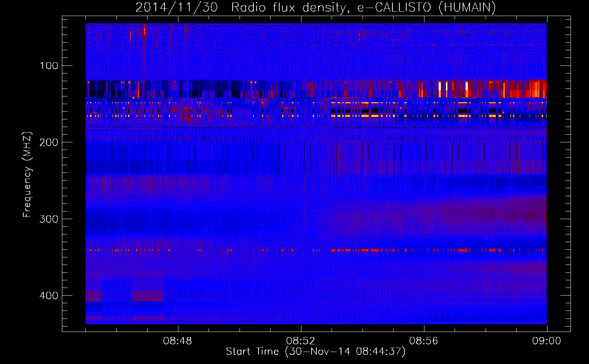Click the 08:56 time axis label
The height and width of the screenshot is (364, 589).
pyautogui.click(x=424, y=341)
